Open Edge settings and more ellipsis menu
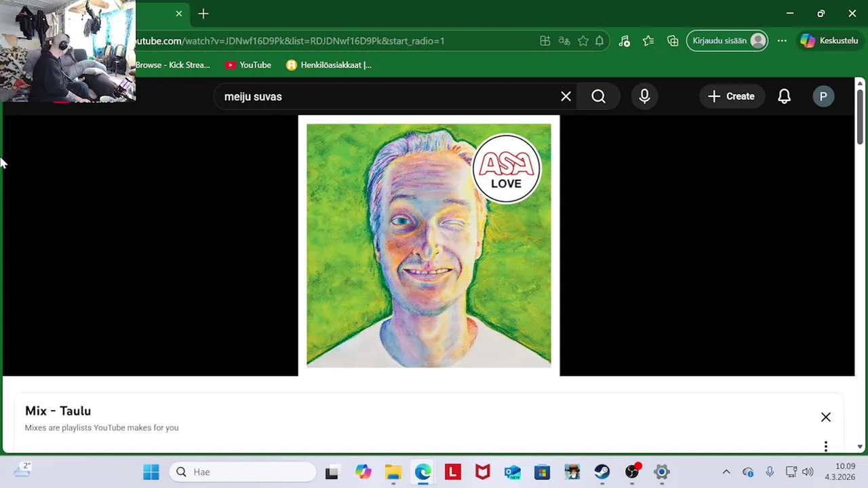The image size is (868, 488). coord(782,41)
